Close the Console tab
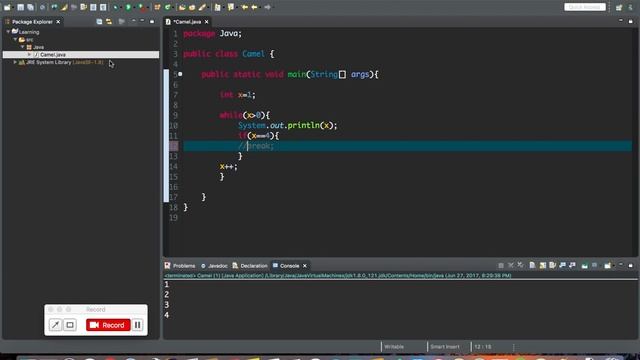 [x=304, y=266]
